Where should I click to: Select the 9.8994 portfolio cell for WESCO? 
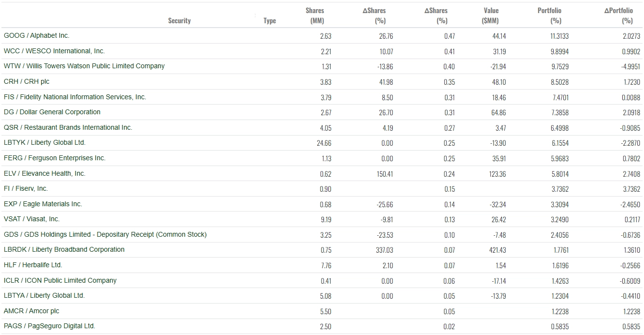coord(560,51)
